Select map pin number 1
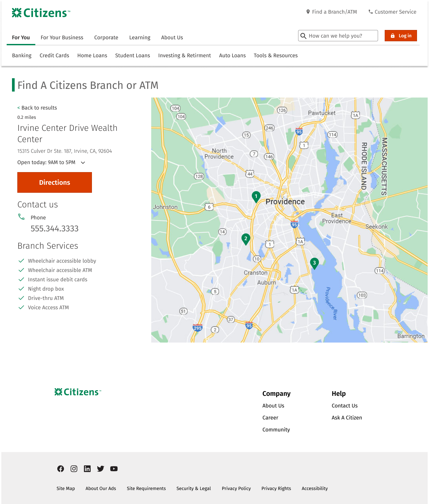429x504 pixels. point(256,196)
